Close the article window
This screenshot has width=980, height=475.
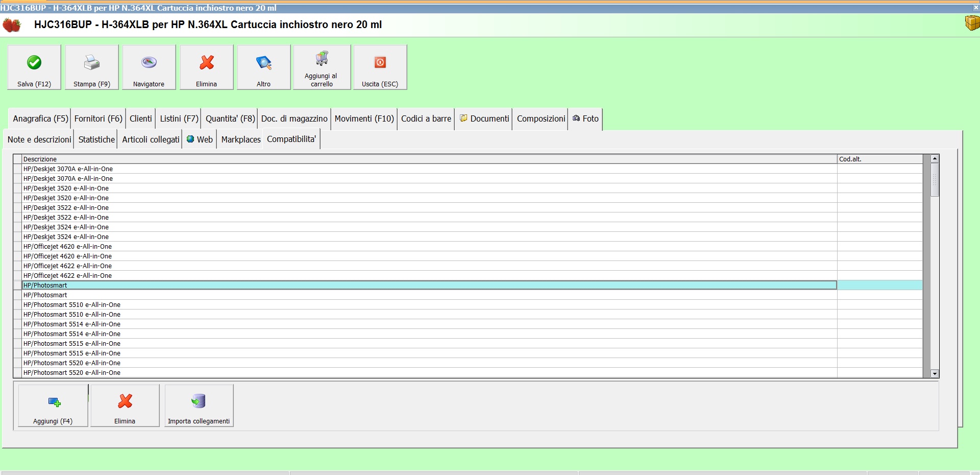tap(975, 8)
